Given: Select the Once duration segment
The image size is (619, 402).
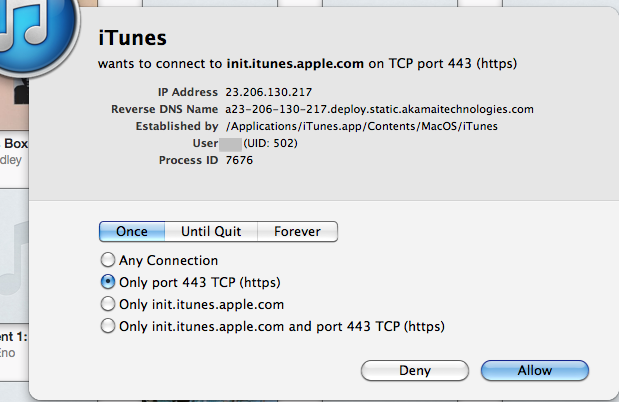Looking at the screenshot, I should (132, 231).
